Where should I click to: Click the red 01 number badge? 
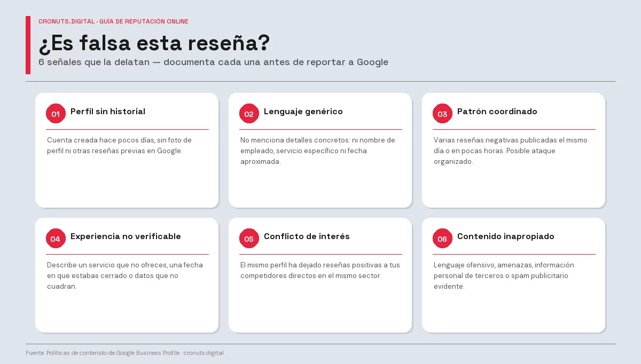tap(56, 114)
